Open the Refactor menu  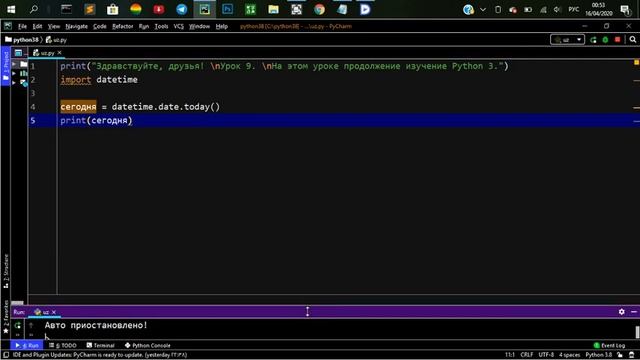tap(122, 26)
